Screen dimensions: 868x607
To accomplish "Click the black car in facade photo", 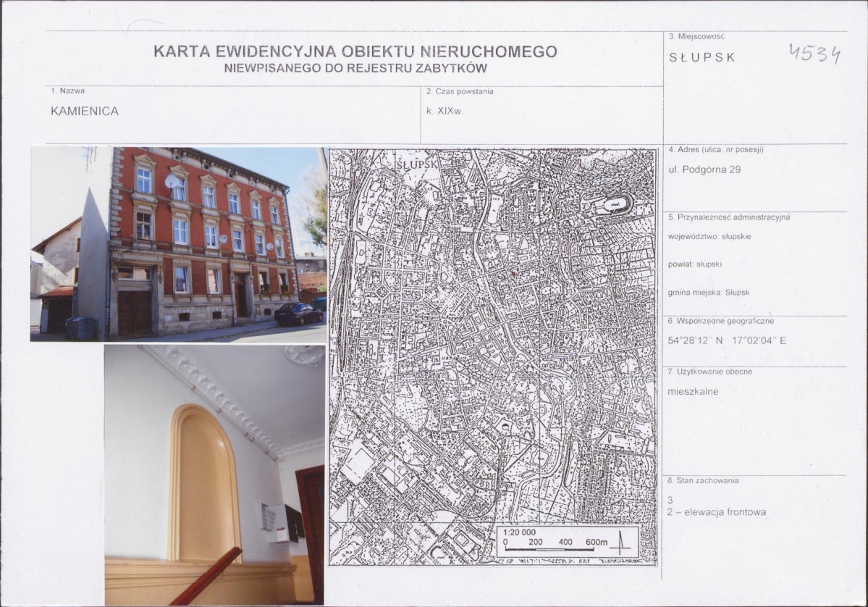I will (x=298, y=314).
